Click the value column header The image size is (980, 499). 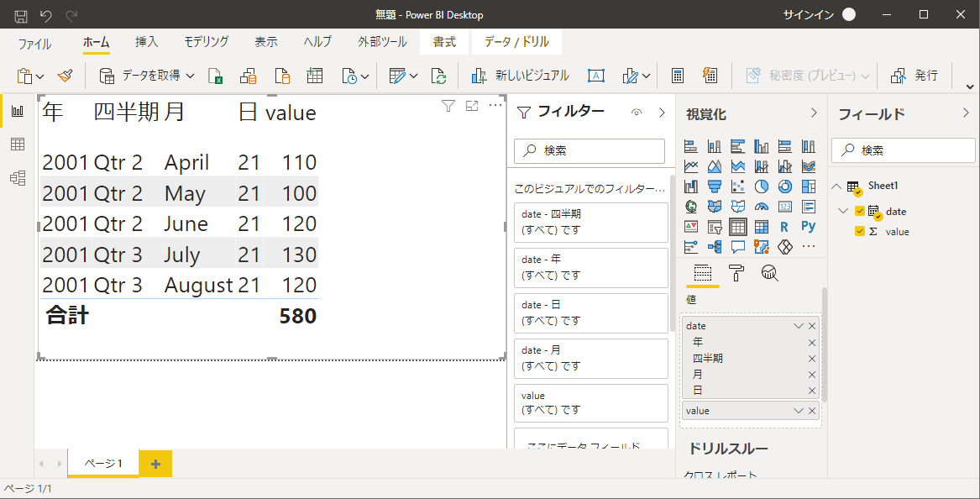pyautogui.click(x=291, y=113)
